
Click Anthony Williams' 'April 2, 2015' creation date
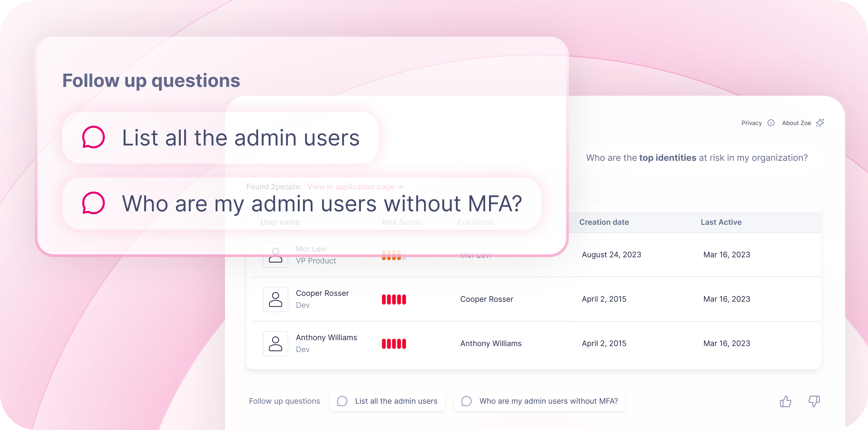[x=604, y=343]
